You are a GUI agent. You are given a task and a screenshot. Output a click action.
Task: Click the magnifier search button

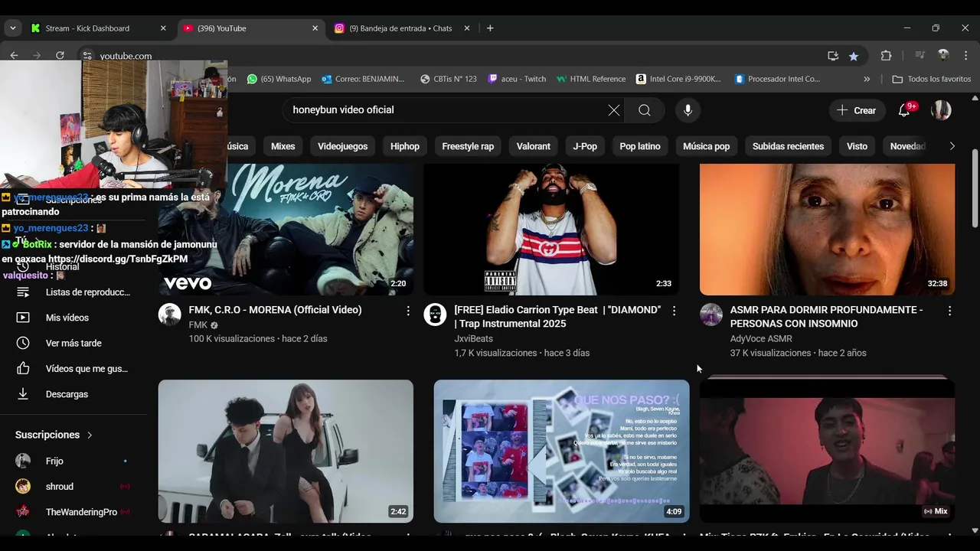point(645,110)
